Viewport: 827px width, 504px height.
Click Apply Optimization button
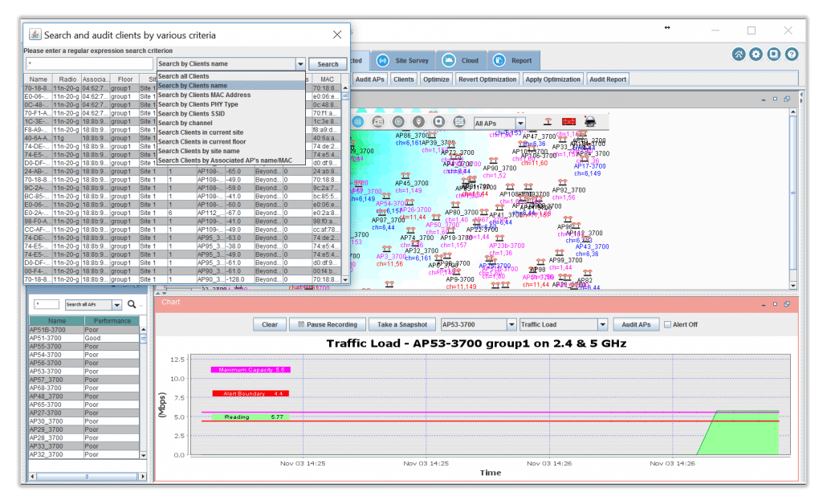pos(552,79)
